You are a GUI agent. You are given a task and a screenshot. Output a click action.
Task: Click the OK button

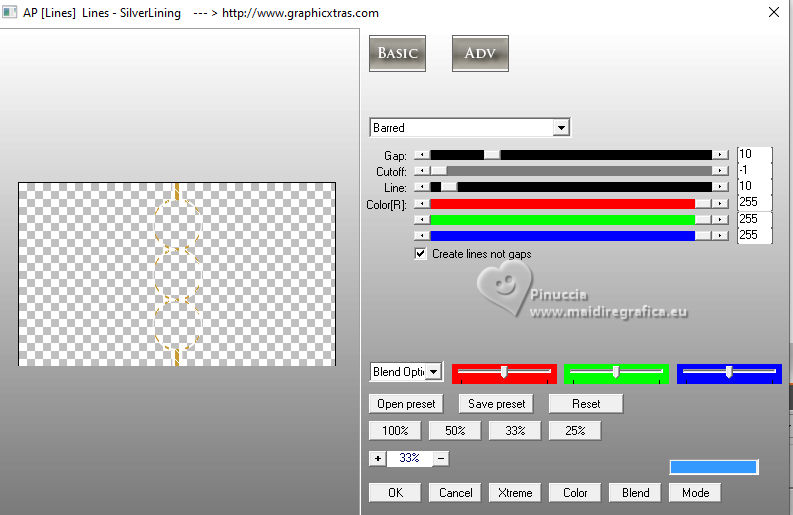pyautogui.click(x=395, y=492)
